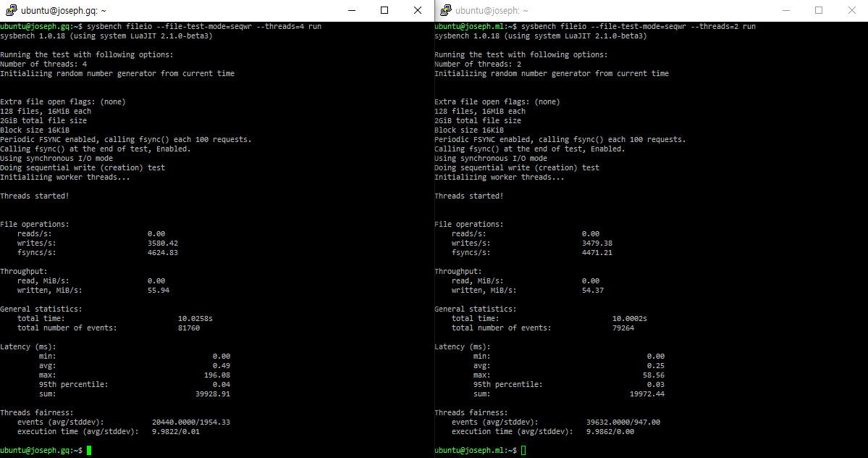This screenshot has height=458, width=868.
Task: Click 'Using synchronous I/O mode' in left terminal
Action: (56, 159)
